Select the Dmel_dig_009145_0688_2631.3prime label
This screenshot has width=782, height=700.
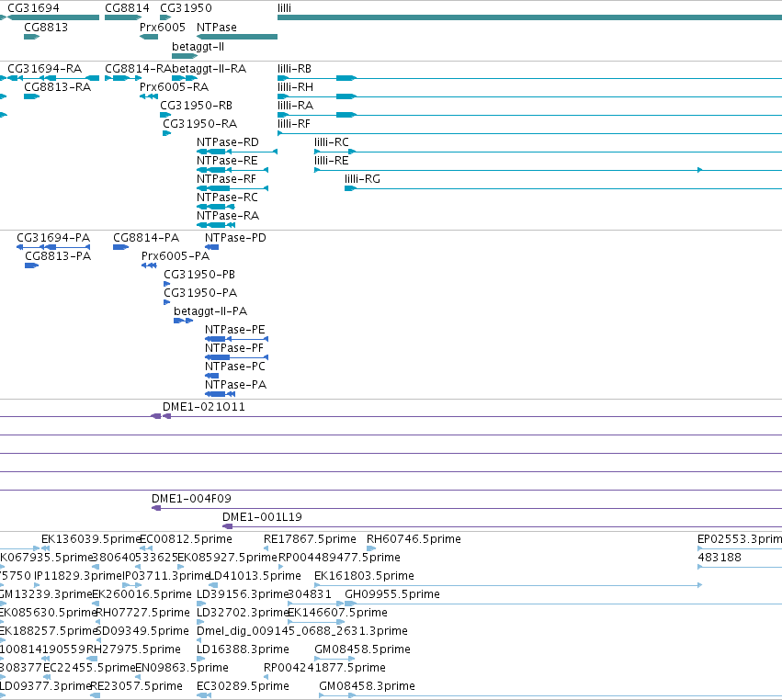pos(302,631)
